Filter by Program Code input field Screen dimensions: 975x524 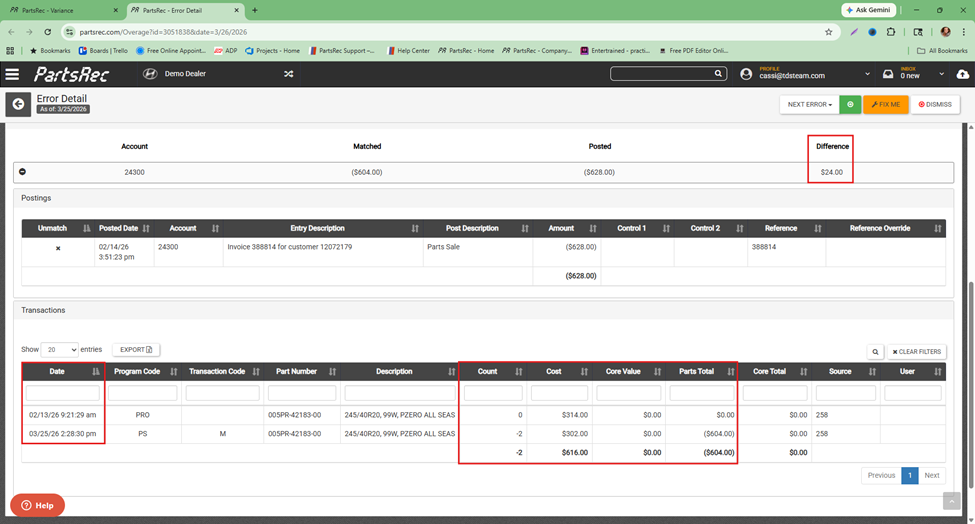click(x=142, y=393)
